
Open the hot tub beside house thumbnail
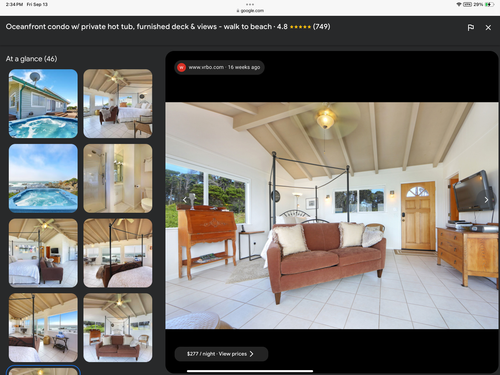click(43, 104)
